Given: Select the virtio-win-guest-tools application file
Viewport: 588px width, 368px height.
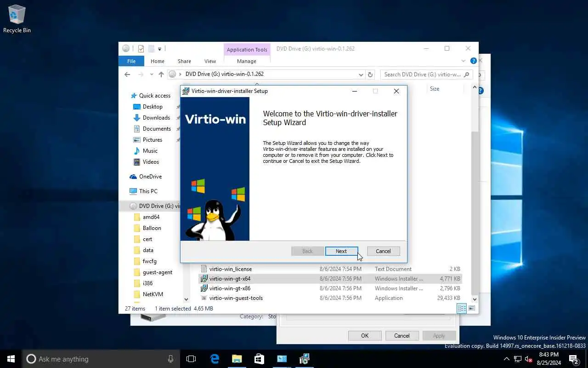Looking at the screenshot, I should click(x=236, y=298).
